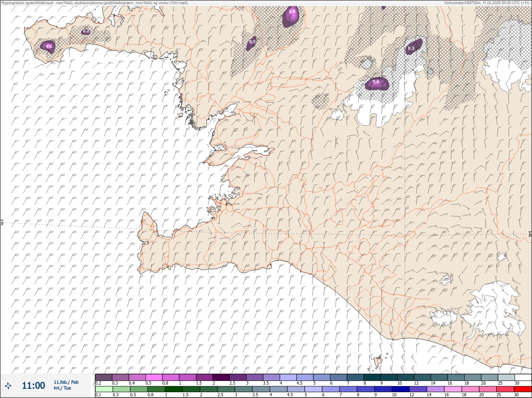Click the 0.4 precipitation value on the map
The height and width of the screenshot is (398, 532).
point(376,82)
